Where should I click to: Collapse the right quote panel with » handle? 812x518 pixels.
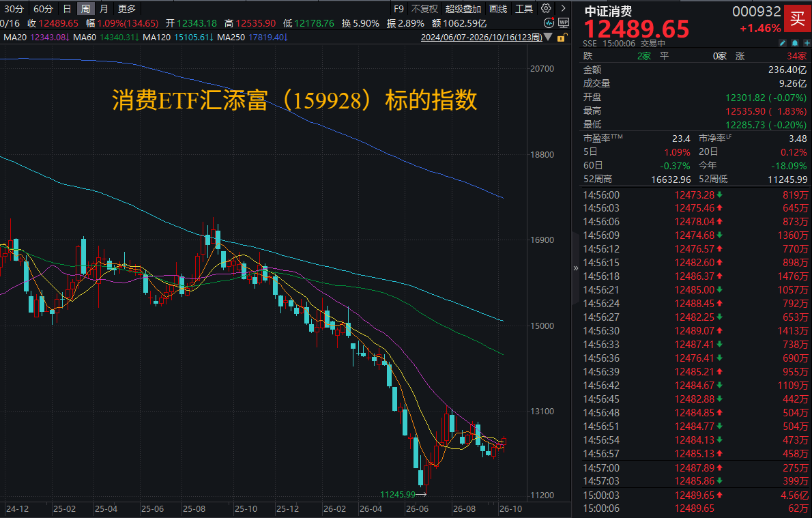point(575,268)
